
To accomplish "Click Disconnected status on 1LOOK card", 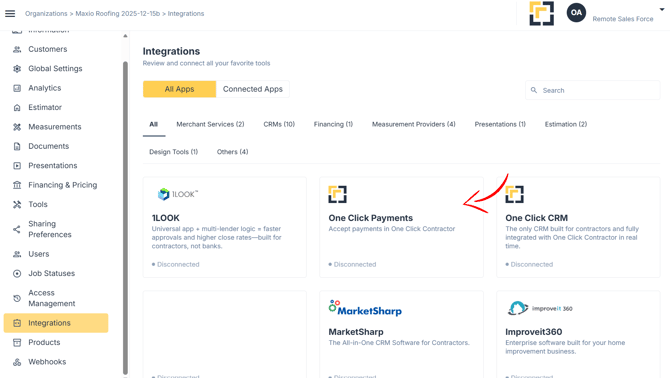I will [x=176, y=264].
